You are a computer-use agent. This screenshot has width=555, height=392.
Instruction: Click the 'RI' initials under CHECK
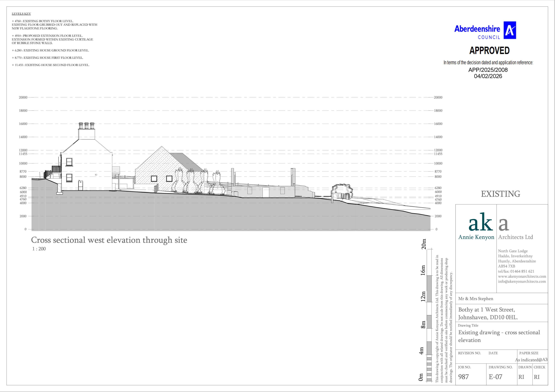tap(537, 377)
